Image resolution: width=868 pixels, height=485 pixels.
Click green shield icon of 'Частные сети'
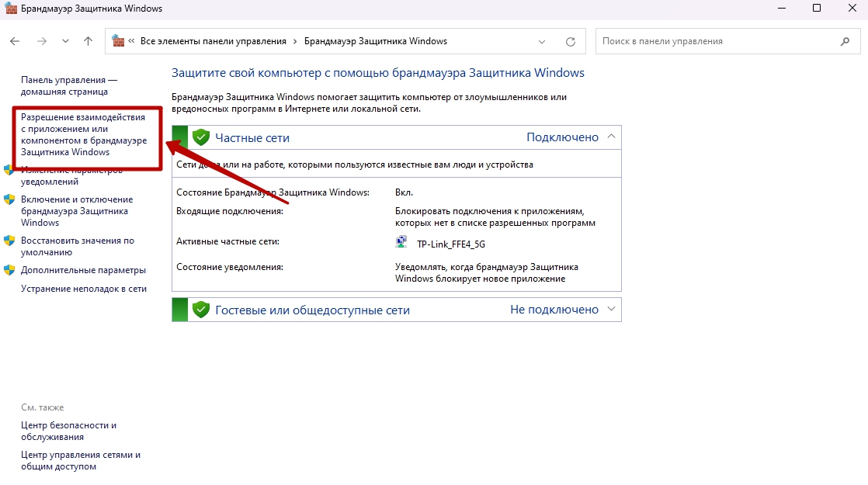tap(201, 137)
